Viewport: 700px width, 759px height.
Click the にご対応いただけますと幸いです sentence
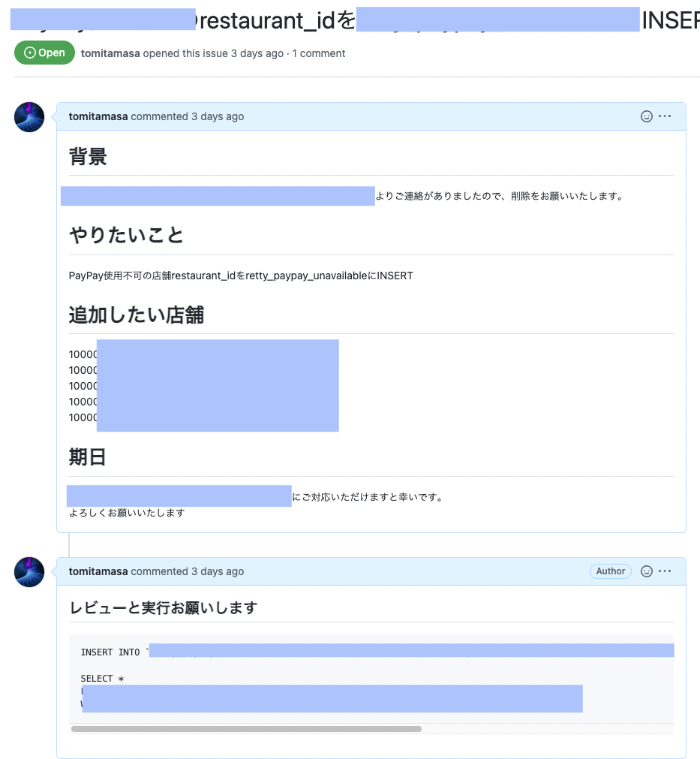368,497
